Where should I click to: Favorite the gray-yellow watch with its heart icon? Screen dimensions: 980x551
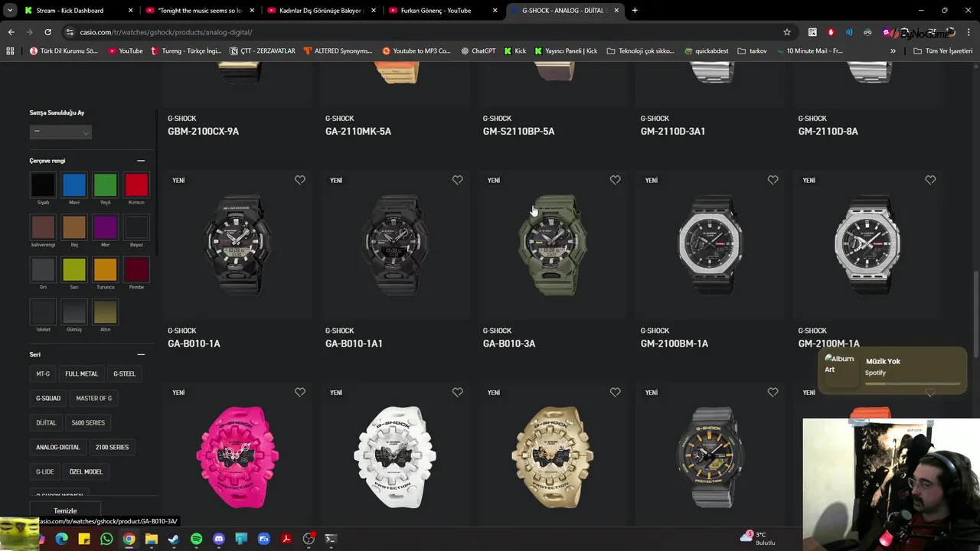tap(773, 392)
